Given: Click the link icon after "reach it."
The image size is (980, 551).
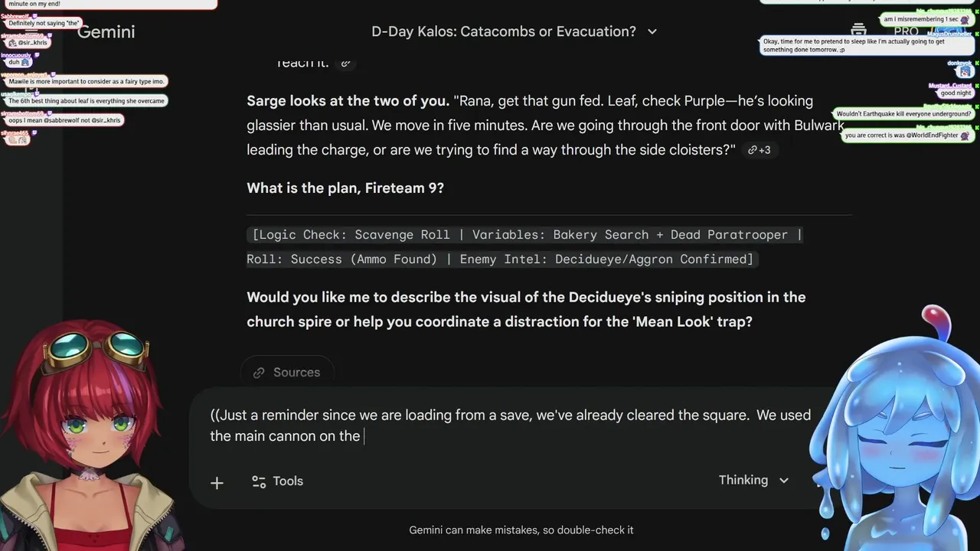Looking at the screenshot, I should 346,64.
